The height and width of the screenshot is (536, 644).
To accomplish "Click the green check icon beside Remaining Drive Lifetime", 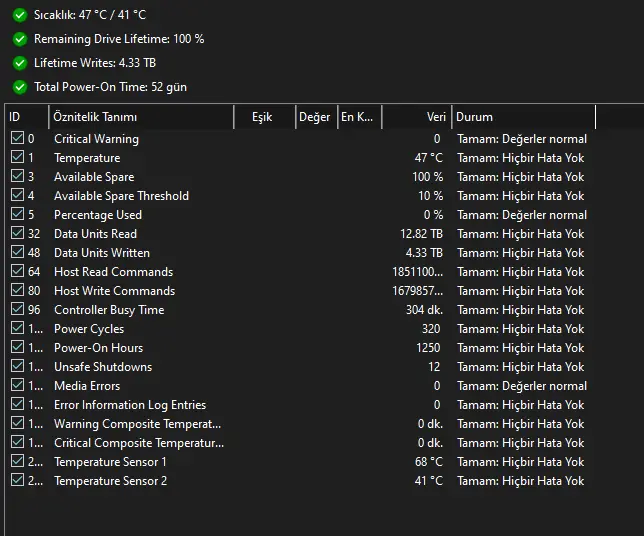I will pyautogui.click(x=20, y=39).
